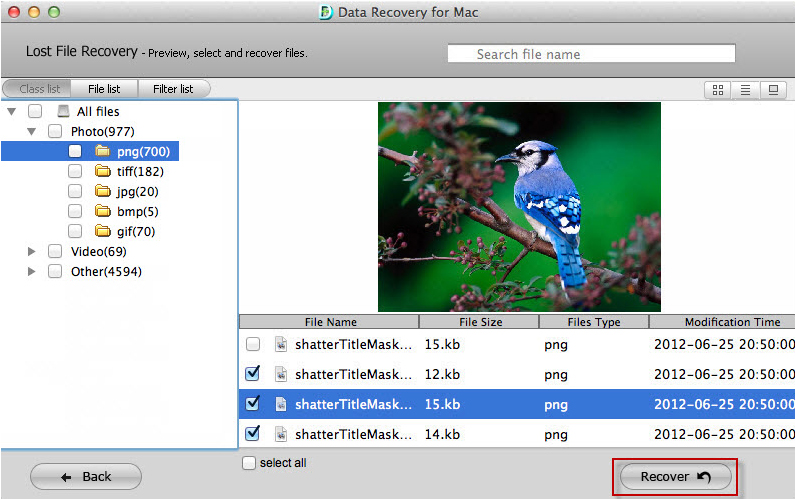The width and height of the screenshot is (795, 499).
Task: Open the File list tab
Action: (104, 89)
